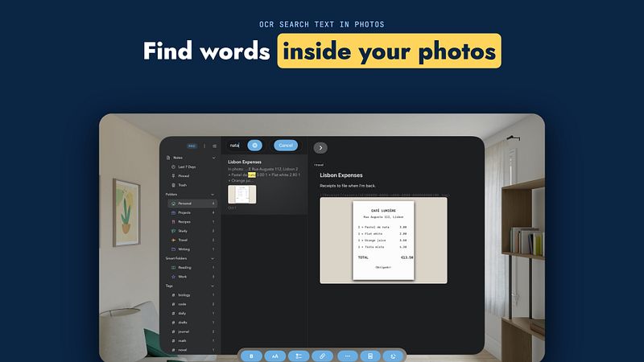This screenshot has height=362, width=644.
Task: Click the Notes label in sidebar
Action: (x=178, y=158)
